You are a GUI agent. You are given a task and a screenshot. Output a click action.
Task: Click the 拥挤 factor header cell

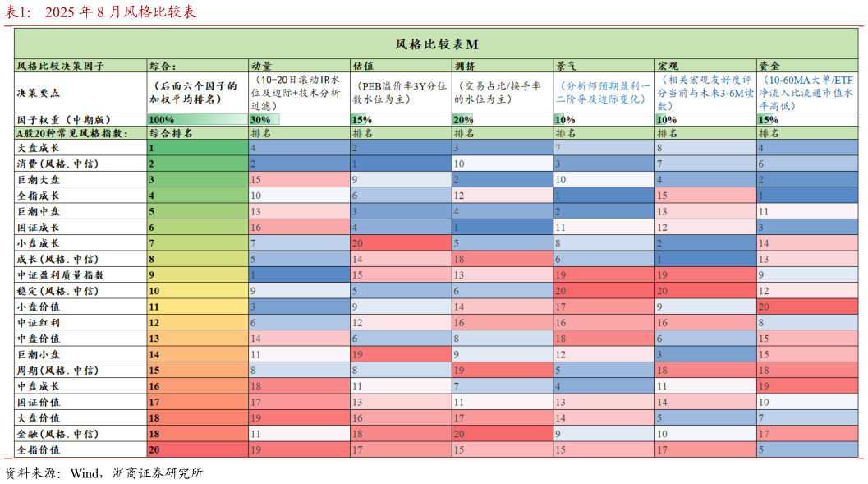(465, 63)
